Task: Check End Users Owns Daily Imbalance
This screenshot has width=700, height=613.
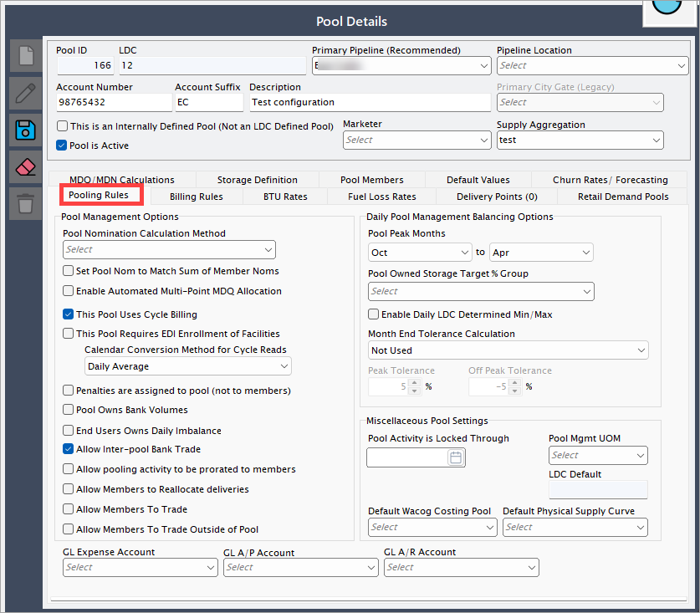Action: tap(68, 431)
